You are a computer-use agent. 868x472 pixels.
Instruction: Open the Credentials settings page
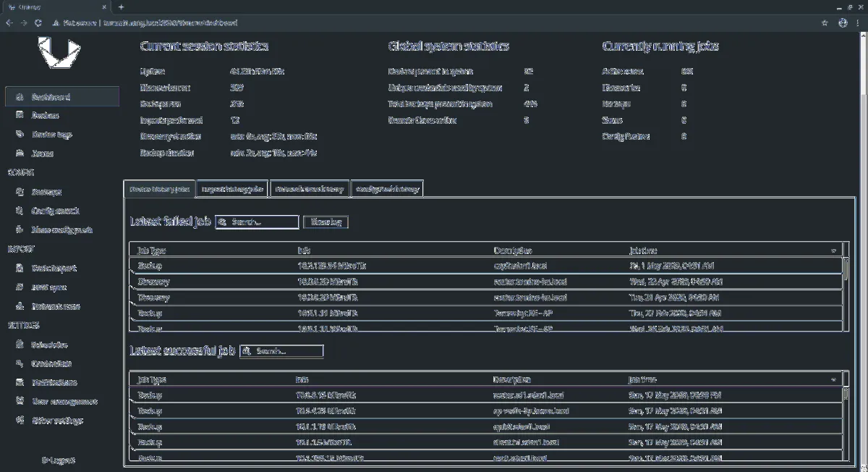(51, 363)
